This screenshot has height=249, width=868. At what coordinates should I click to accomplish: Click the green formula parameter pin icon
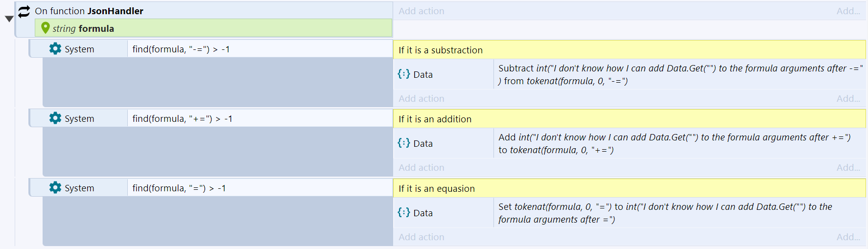[x=46, y=28]
